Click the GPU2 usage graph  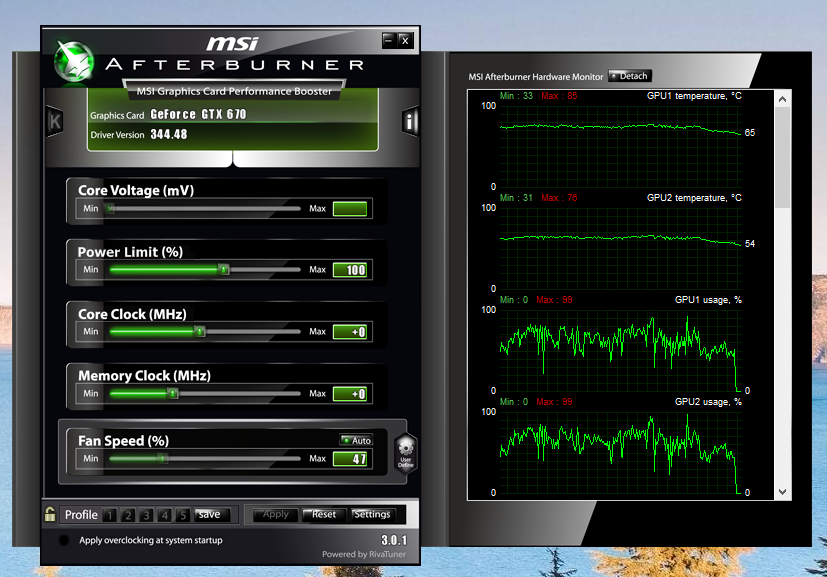(621, 452)
